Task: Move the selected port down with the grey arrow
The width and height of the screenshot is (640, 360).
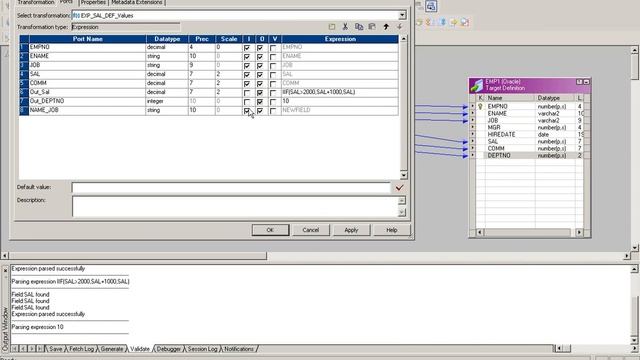Action: click(400, 27)
